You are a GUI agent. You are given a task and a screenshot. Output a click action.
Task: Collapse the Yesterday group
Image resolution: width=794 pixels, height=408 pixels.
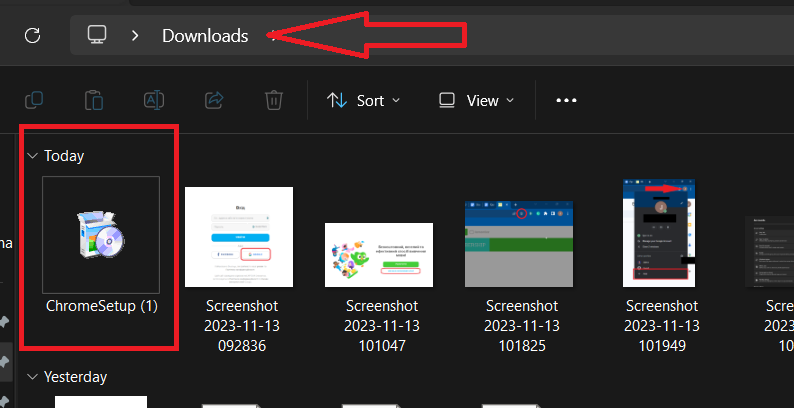click(x=33, y=377)
